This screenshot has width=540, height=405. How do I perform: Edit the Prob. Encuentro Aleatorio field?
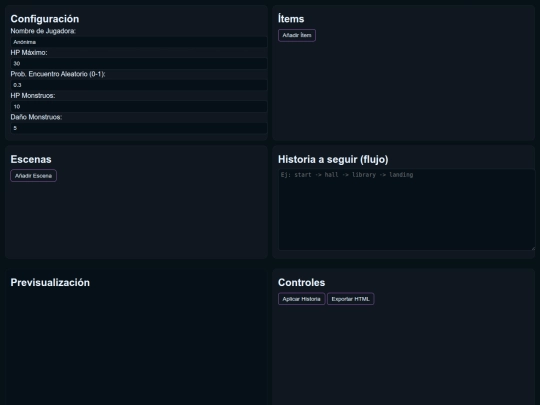tap(139, 85)
